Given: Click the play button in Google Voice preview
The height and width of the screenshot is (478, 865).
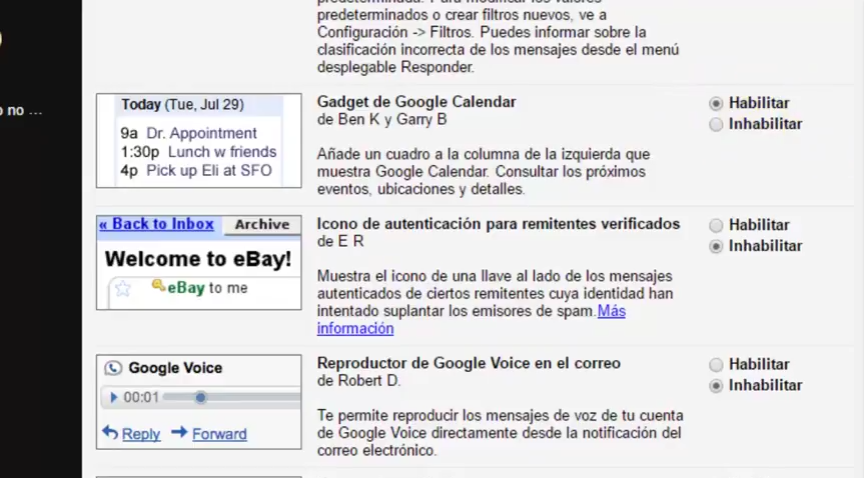Looking at the screenshot, I should point(114,397).
